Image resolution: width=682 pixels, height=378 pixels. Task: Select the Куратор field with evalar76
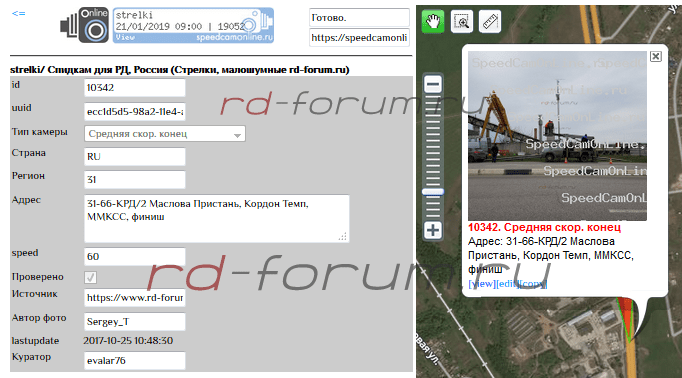134,360
